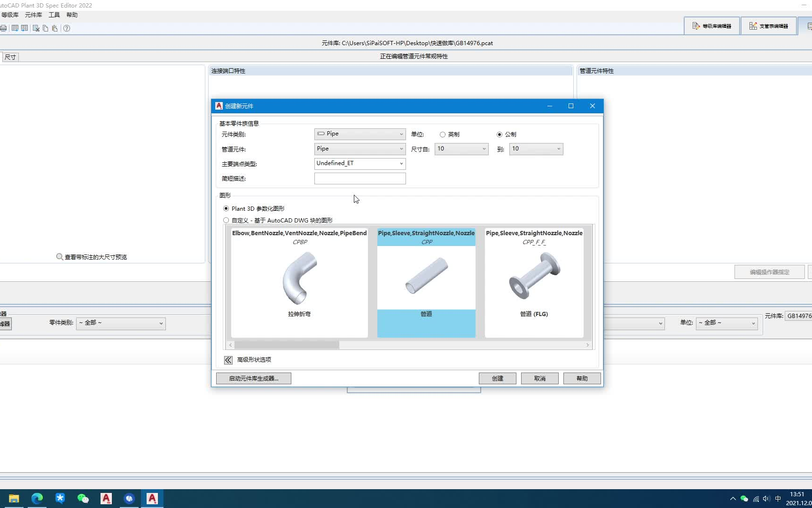The image size is (812, 508).
Task: Select 自定义 AutoCAD DWG block graphics option
Action: [226, 220]
